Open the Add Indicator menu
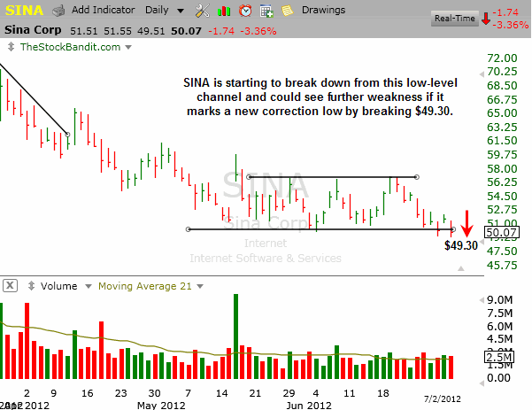 pyautogui.click(x=104, y=10)
